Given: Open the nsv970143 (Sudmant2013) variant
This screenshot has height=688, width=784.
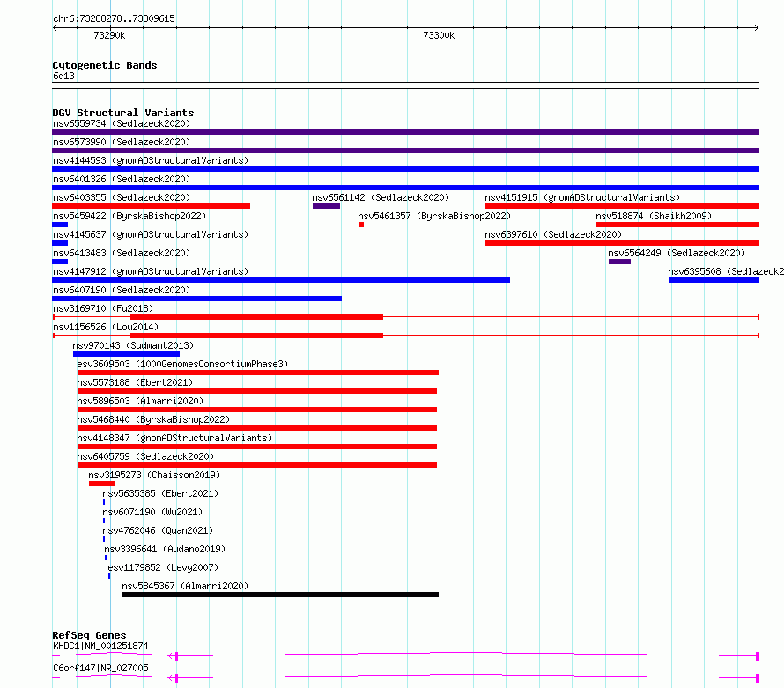Looking at the screenshot, I should pos(133,345).
